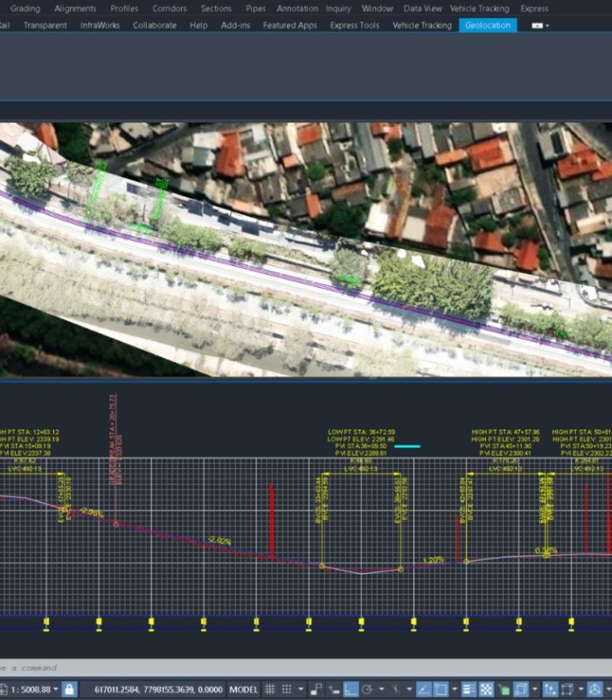Toggle Ortho mode in status bar
This screenshot has height=700, width=612.
[x=351, y=689]
